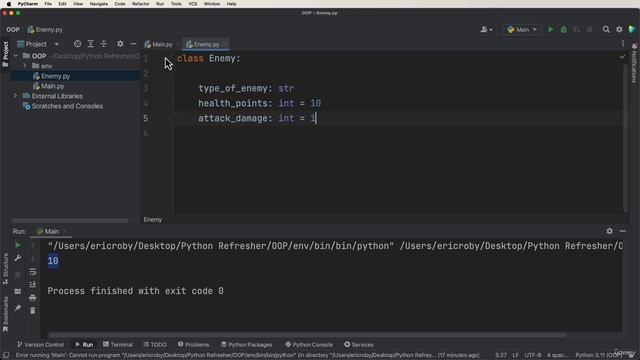Open the VCS menu

point(193,4)
